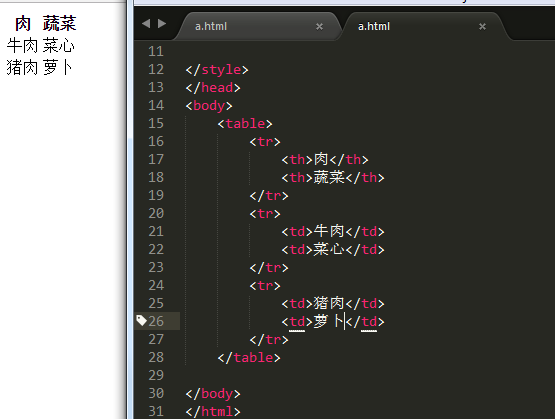The image size is (555, 419).
Task: Close the active a.html tab
Action: pyautogui.click(x=482, y=27)
